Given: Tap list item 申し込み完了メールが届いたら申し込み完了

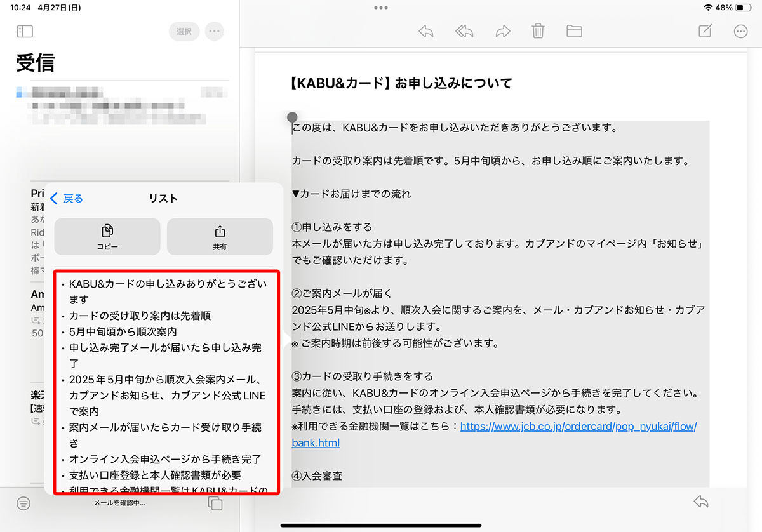Looking at the screenshot, I should tap(165, 356).
